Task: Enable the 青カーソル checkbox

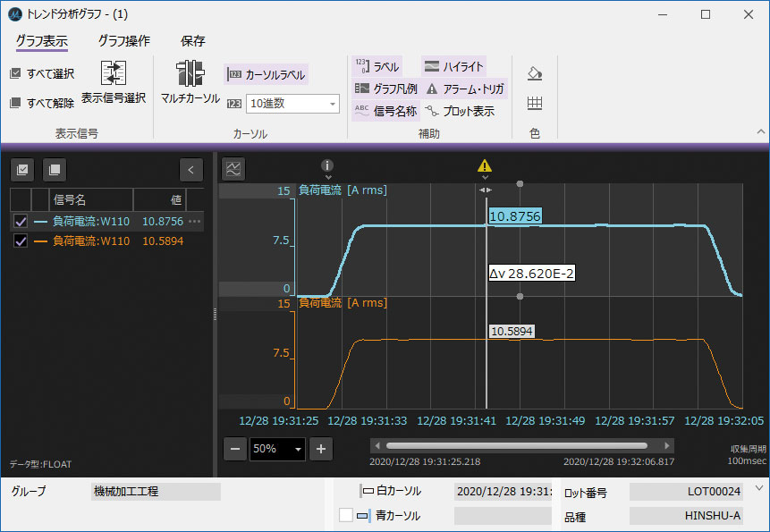Action: point(346,515)
